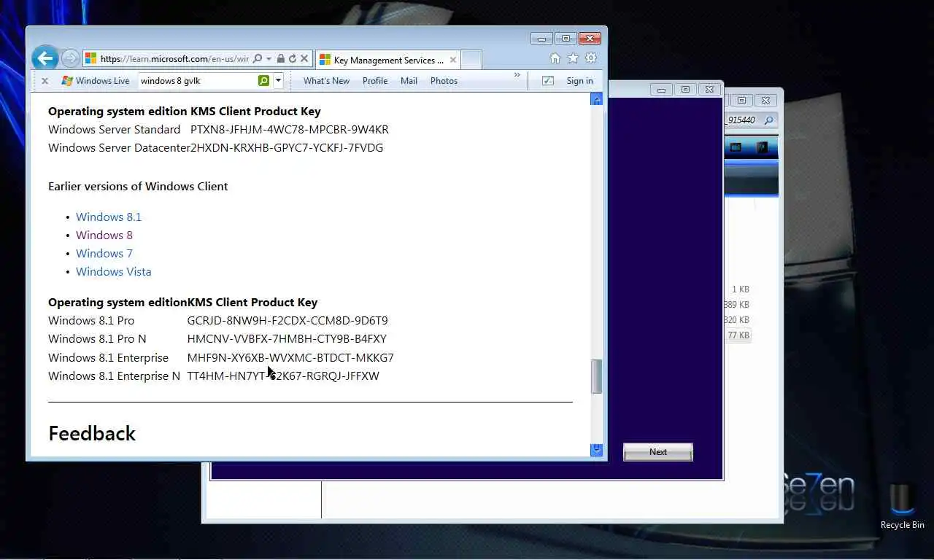Run the toolbar search with green magnifier
Viewport: 934px width, 560px height.
tap(264, 81)
